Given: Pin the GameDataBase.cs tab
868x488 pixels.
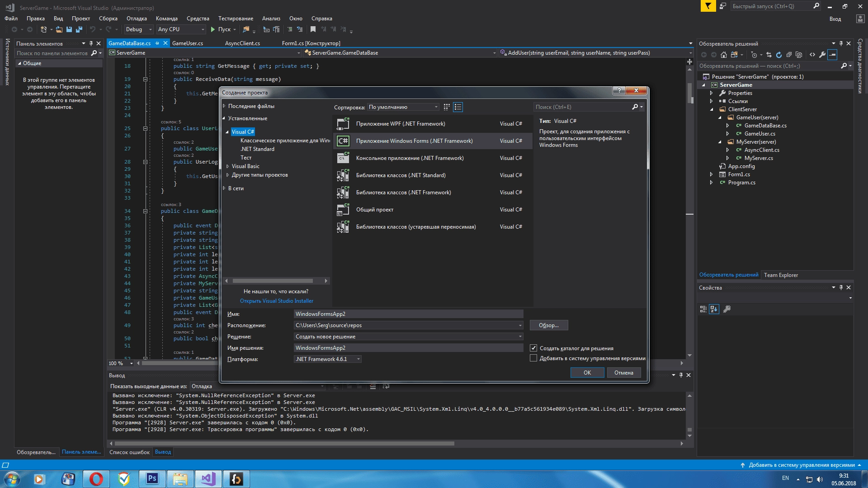Looking at the screenshot, I should click(x=157, y=43).
